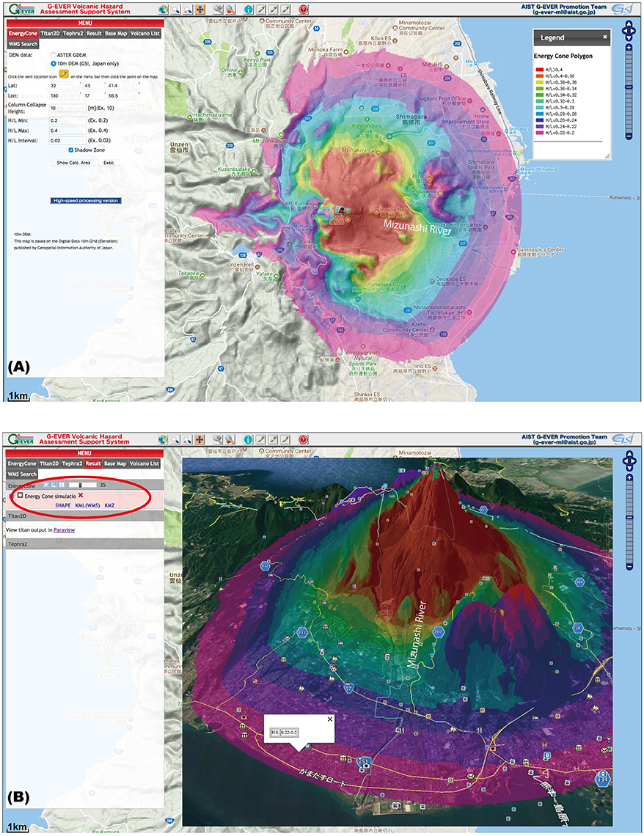Screen dimensions: 644x836
Task: Pan map up with arrow control, upper screenshot
Action: point(629,24)
